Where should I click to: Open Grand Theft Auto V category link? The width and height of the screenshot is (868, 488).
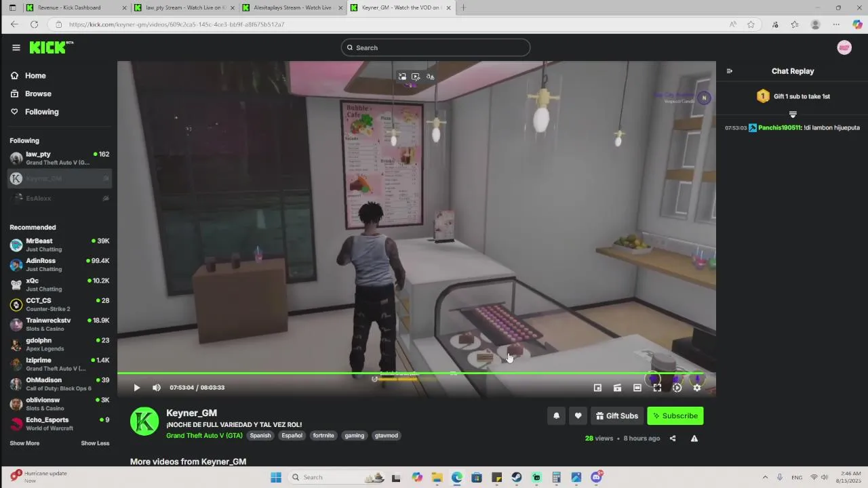204,436
